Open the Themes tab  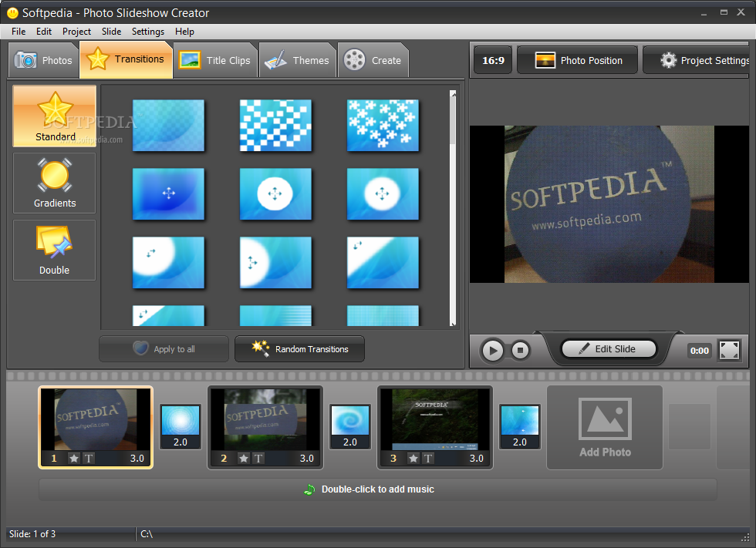pyautogui.click(x=298, y=60)
